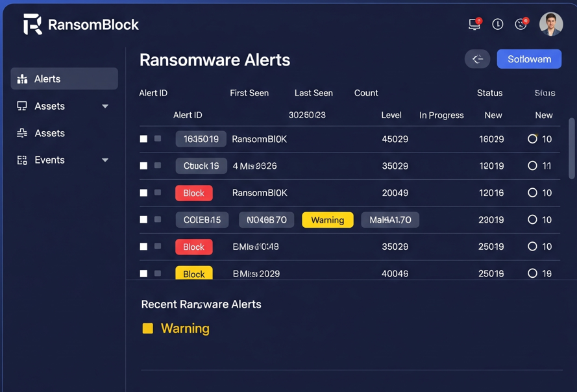Viewport: 577px width, 392px height.
Task: Click the blue Sotlowam button
Action: coord(529,59)
